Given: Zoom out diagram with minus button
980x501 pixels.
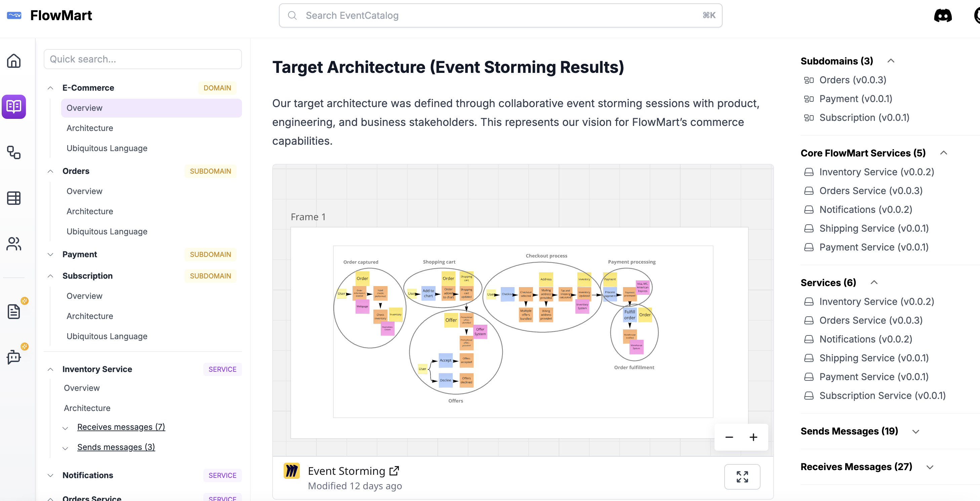Looking at the screenshot, I should click(x=729, y=437).
